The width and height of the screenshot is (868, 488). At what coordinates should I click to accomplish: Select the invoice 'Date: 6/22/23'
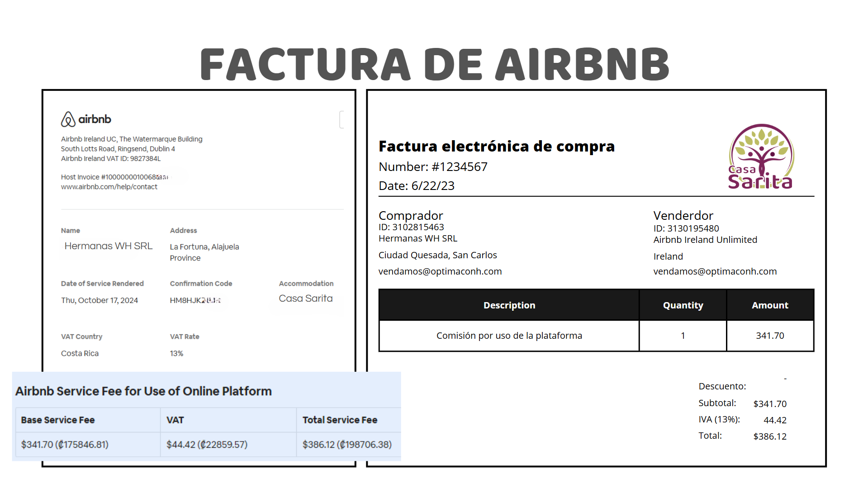point(417,186)
